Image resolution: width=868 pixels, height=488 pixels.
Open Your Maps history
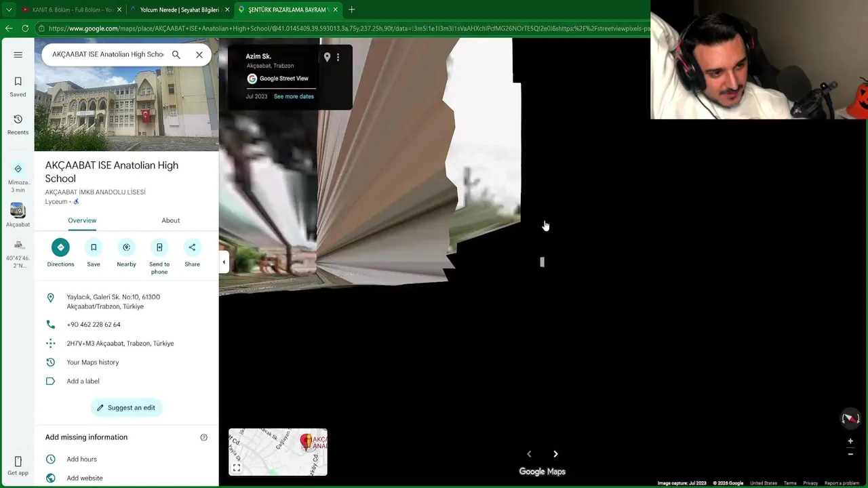coord(127,363)
